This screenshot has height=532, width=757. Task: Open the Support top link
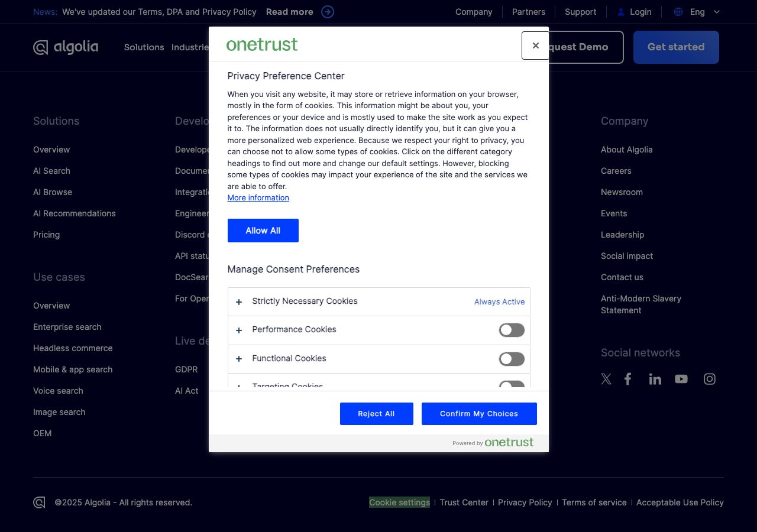tap(581, 12)
